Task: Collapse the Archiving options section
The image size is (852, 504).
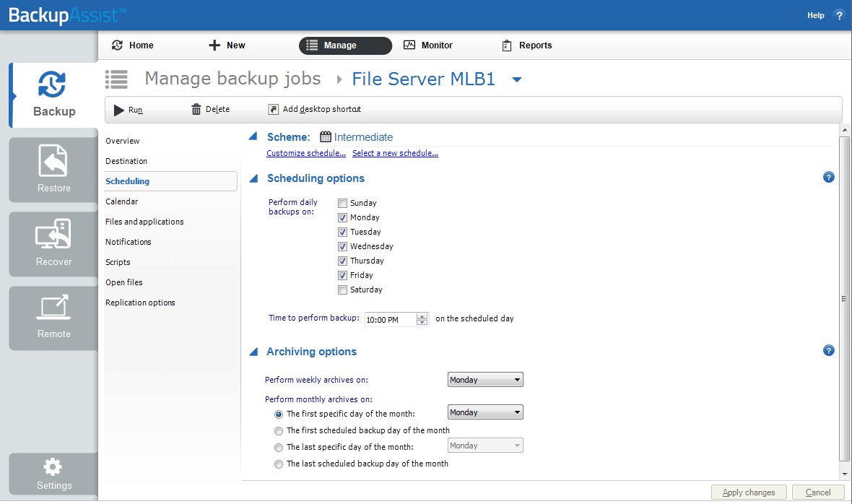Action: 253,352
